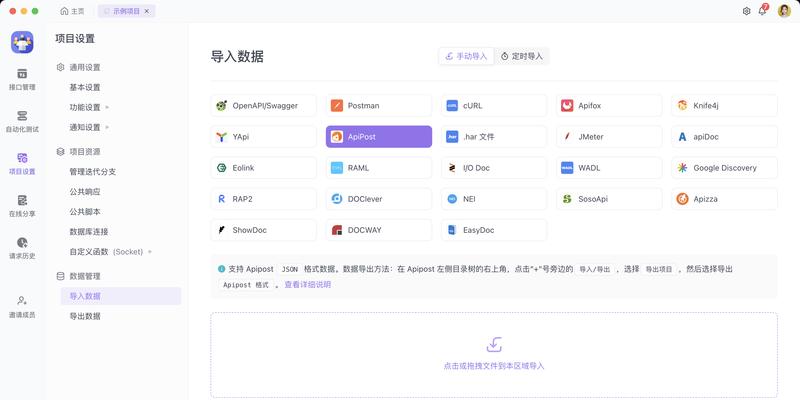
Task: Choose Postman import format
Action: click(379, 106)
